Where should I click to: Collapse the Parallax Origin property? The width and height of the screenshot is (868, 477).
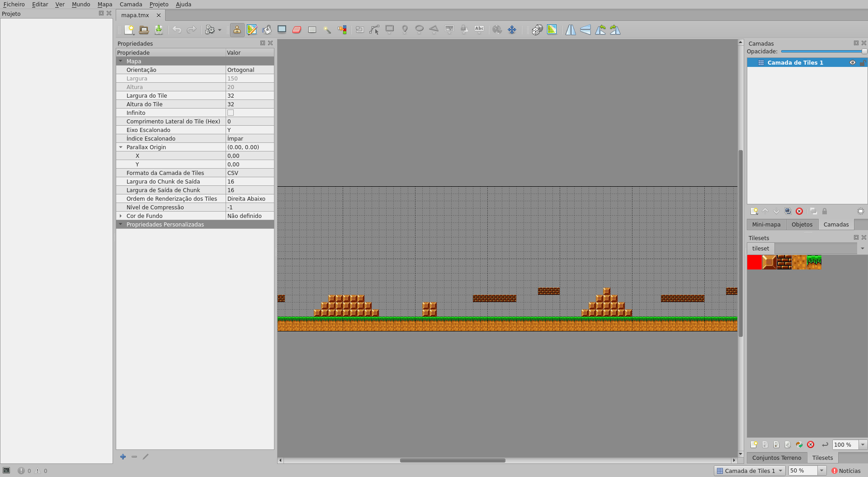point(121,147)
